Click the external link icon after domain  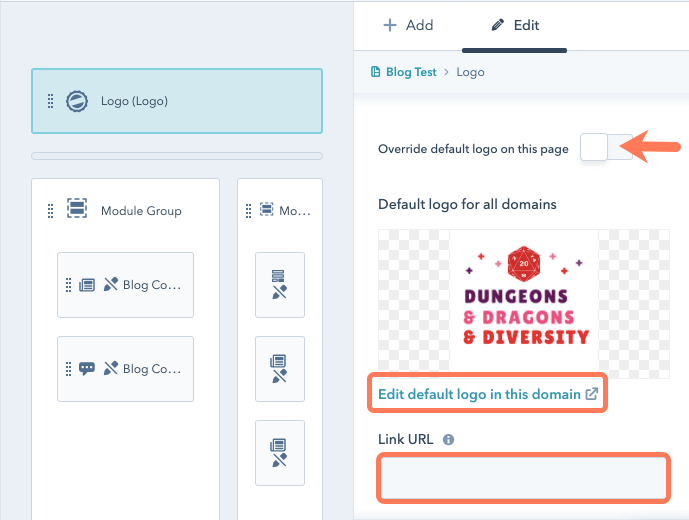pyautogui.click(x=591, y=393)
